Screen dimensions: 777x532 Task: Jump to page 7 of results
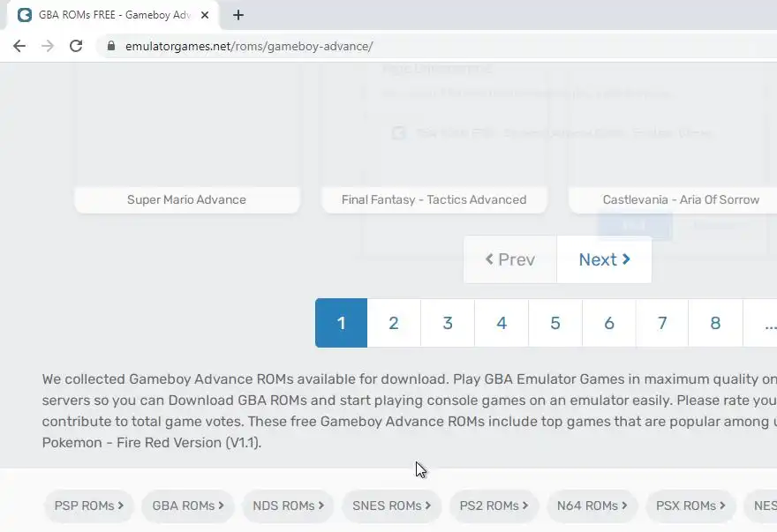point(662,323)
